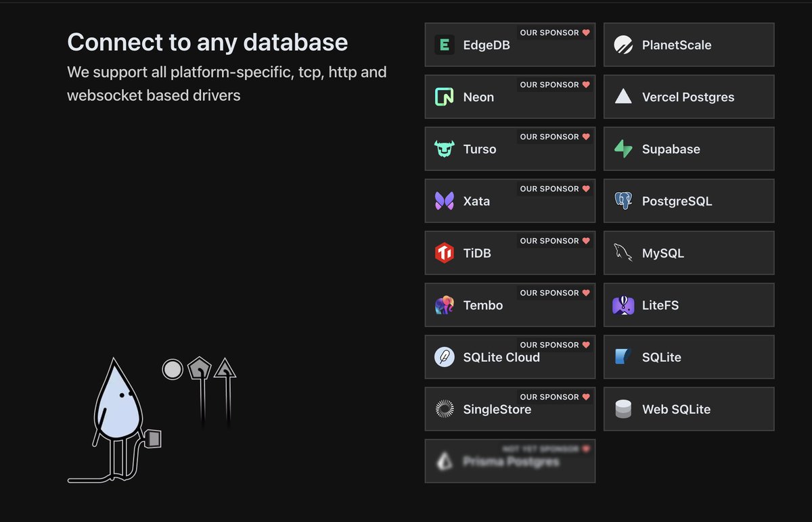812x522 pixels.
Task: Click the Supabase lightning bolt icon
Action: (x=623, y=149)
